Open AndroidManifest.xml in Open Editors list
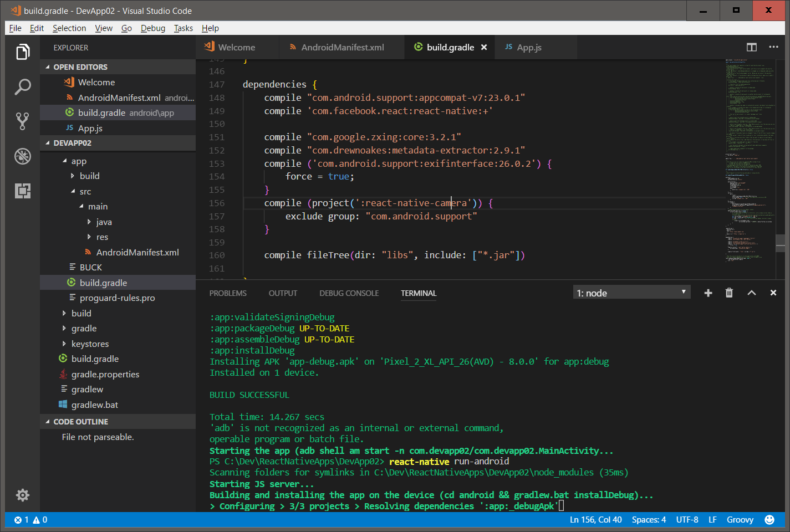 click(118, 98)
